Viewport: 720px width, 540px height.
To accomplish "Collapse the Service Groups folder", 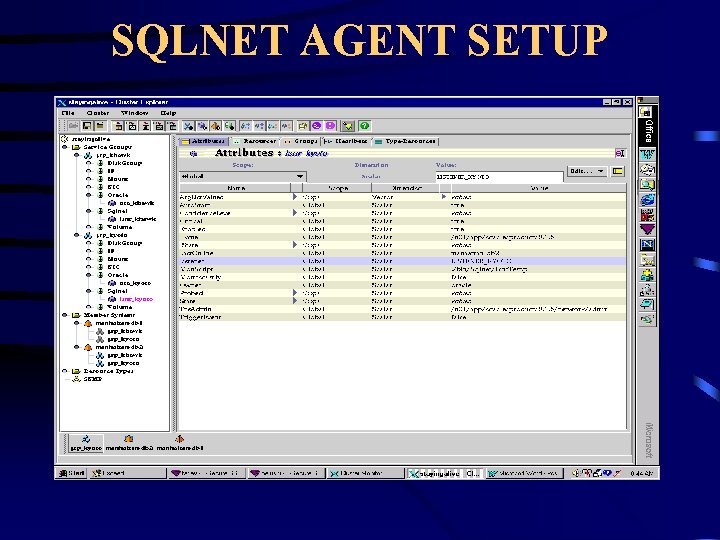I will coord(65,147).
